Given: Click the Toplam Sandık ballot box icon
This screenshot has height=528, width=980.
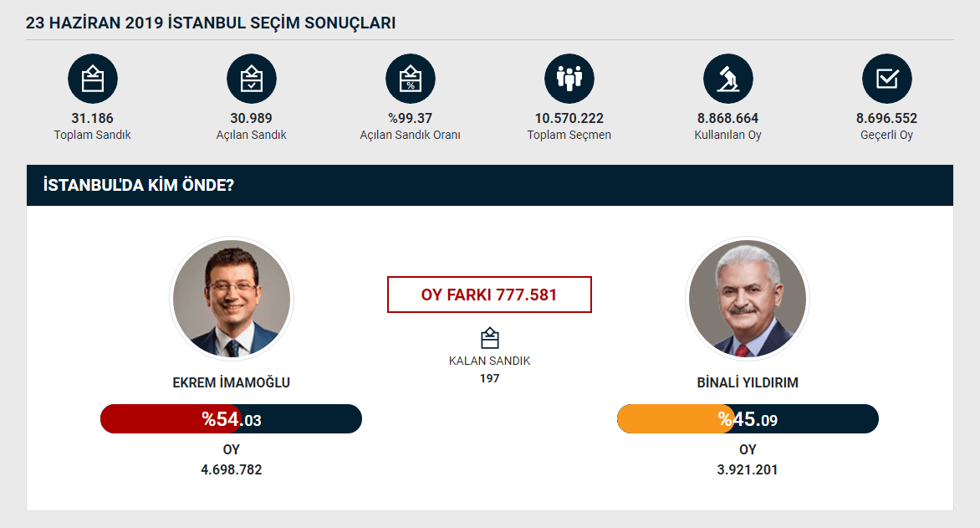Looking at the screenshot, I should point(93,79).
